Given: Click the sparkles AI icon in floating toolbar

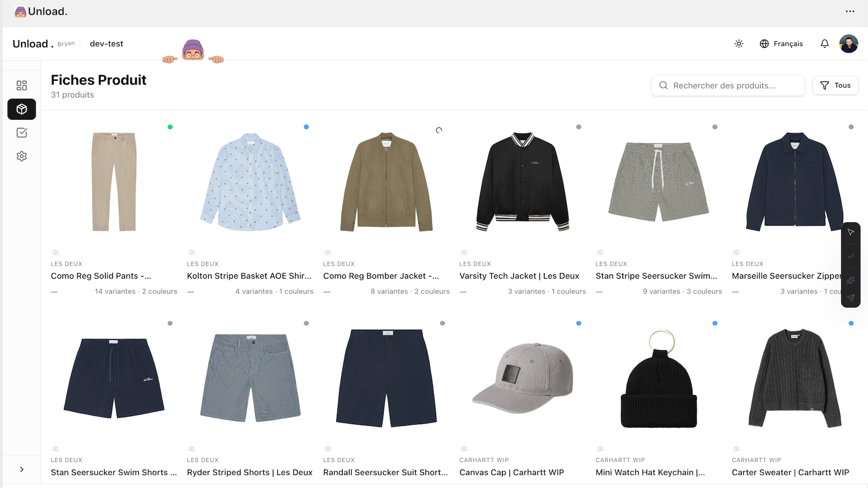Looking at the screenshot, I should click(851, 280).
